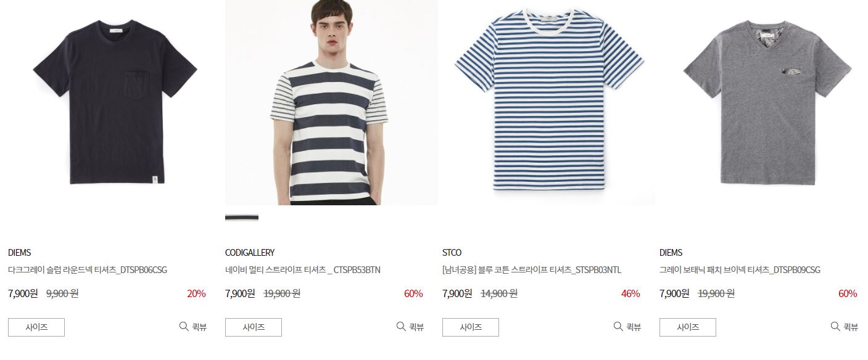Open quick view for dark gray slub tee

193,327
